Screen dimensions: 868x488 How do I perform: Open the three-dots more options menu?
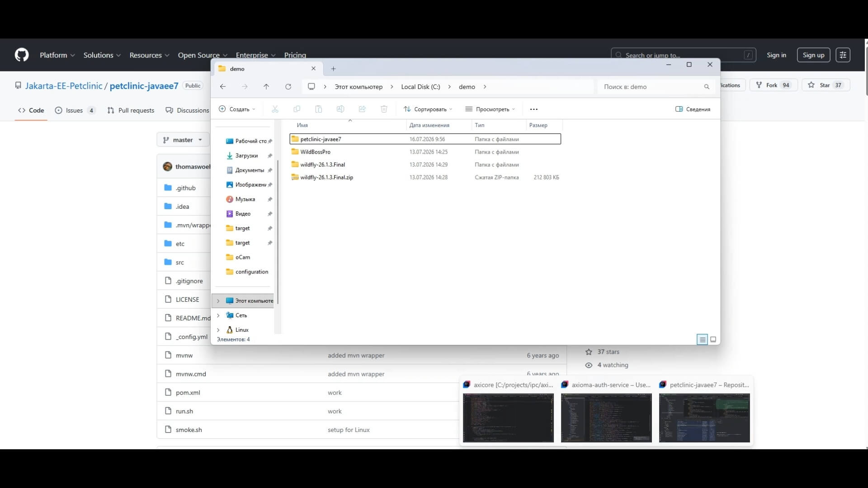point(534,109)
